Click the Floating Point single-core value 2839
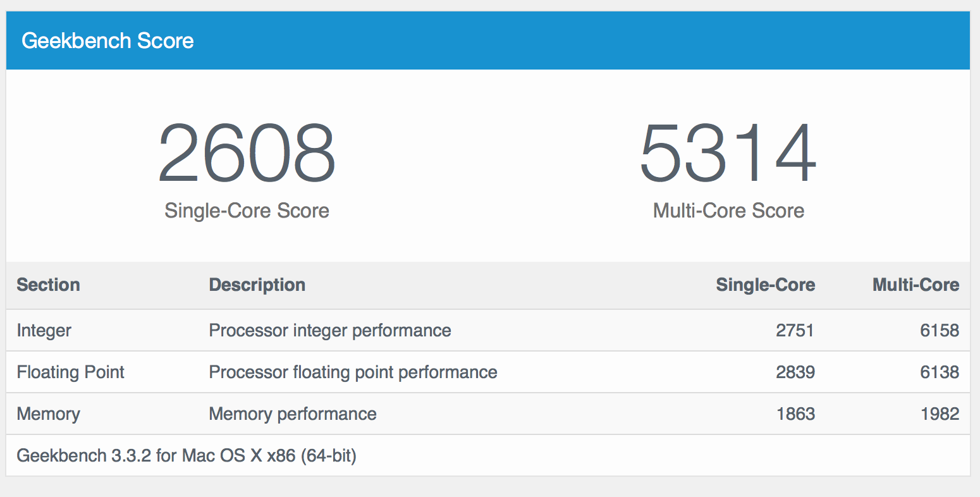The height and width of the screenshot is (497, 980). (x=795, y=372)
